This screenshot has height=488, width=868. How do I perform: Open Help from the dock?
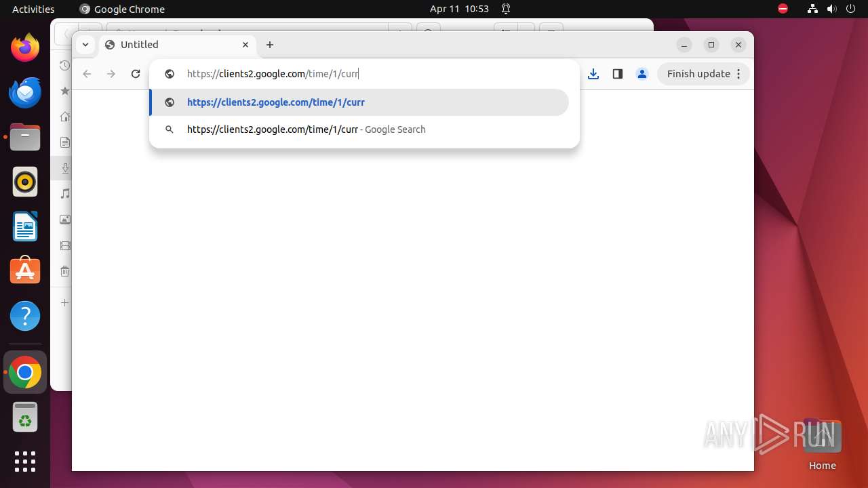tap(25, 316)
